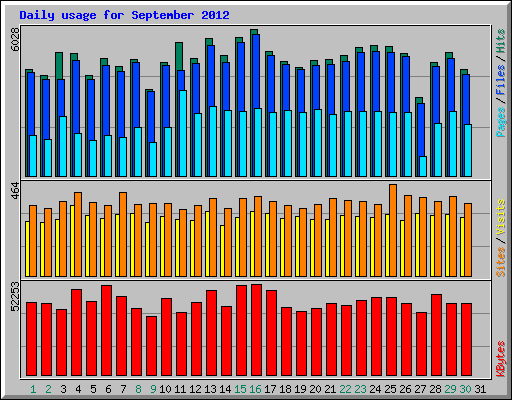512x400 pixels.
Task: Select the yellow Visits bar for day 14
Action: coord(222,251)
